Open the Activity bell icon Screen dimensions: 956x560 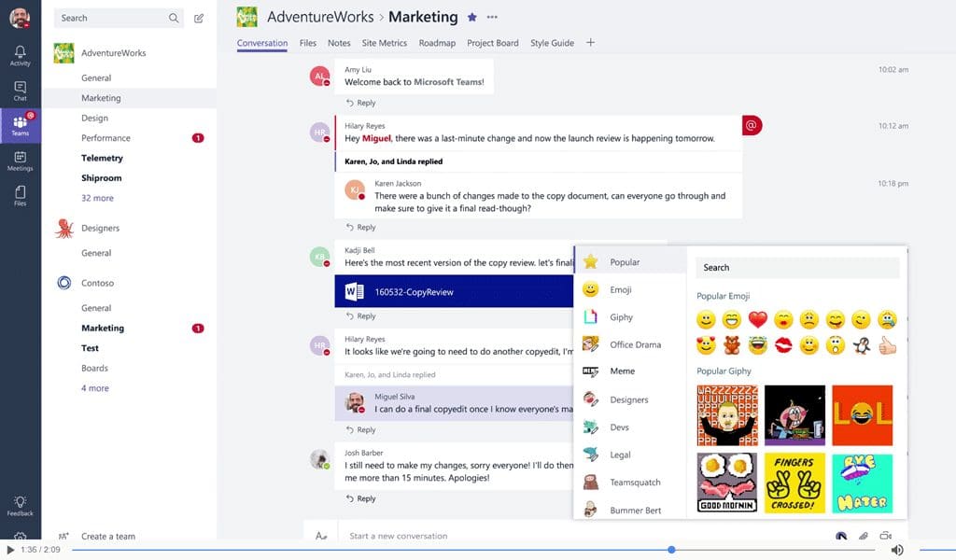pyautogui.click(x=21, y=55)
